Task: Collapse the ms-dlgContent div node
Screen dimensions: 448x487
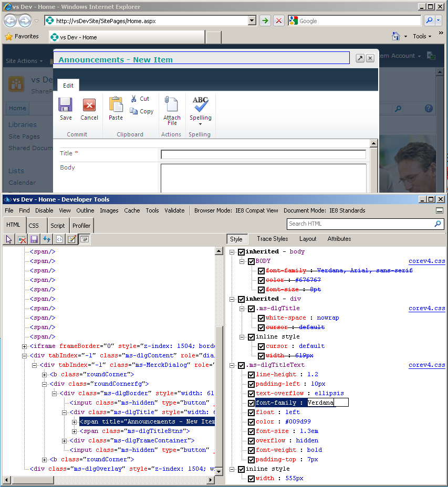Action: (x=24, y=356)
